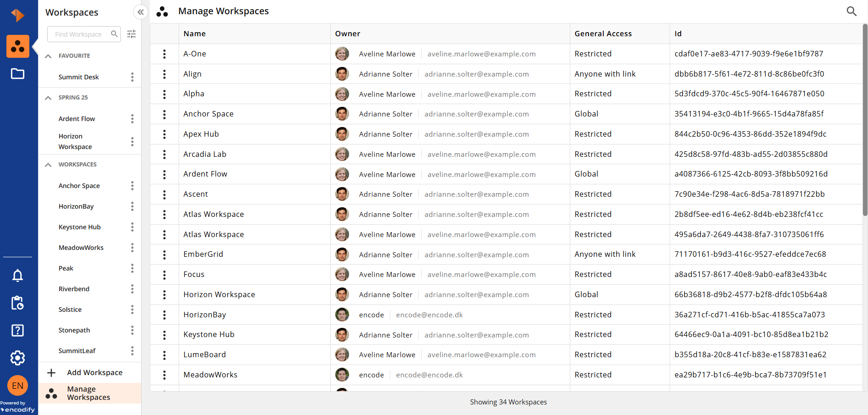This screenshot has width=868, height=415.
Task: Open notifications bell icon
Action: coord(18,276)
